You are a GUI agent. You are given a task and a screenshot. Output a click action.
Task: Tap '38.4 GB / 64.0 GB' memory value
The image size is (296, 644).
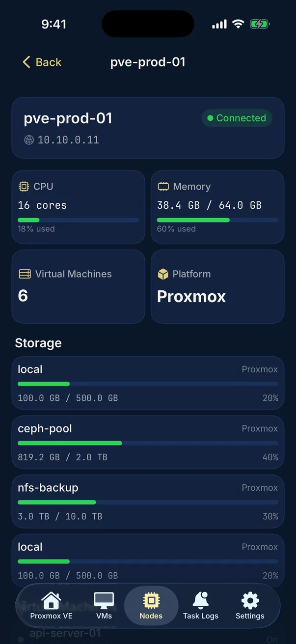pyautogui.click(x=209, y=205)
